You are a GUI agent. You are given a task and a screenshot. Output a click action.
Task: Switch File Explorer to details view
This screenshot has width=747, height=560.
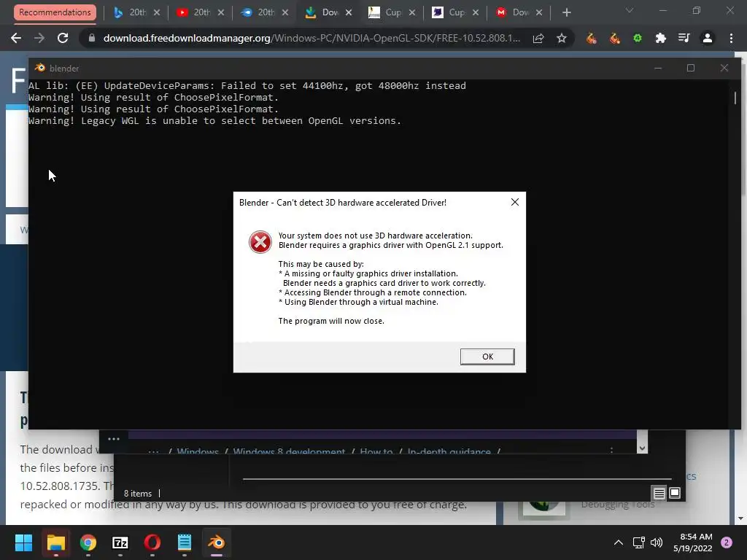659,494
